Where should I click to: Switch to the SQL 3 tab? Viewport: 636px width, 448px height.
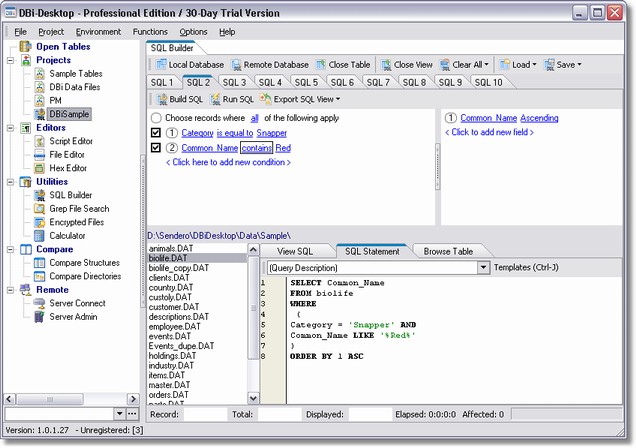point(234,83)
